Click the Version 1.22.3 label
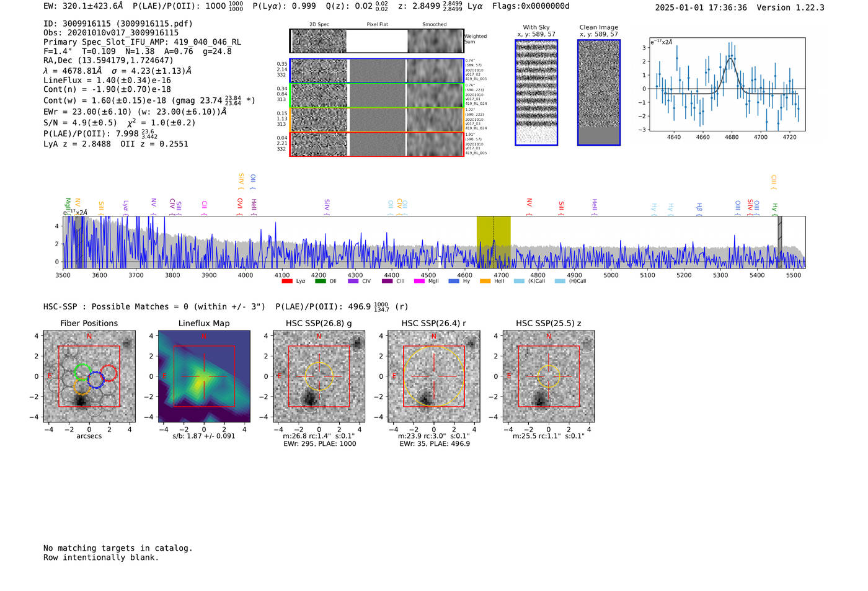The height and width of the screenshot is (591, 868). [790, 7]
